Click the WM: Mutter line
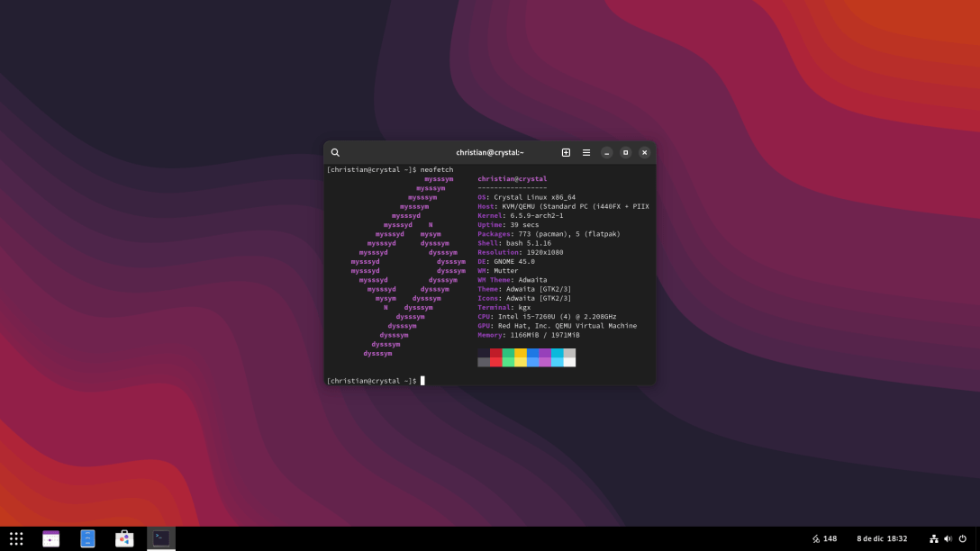980x551 pixels. pos(498,270)
